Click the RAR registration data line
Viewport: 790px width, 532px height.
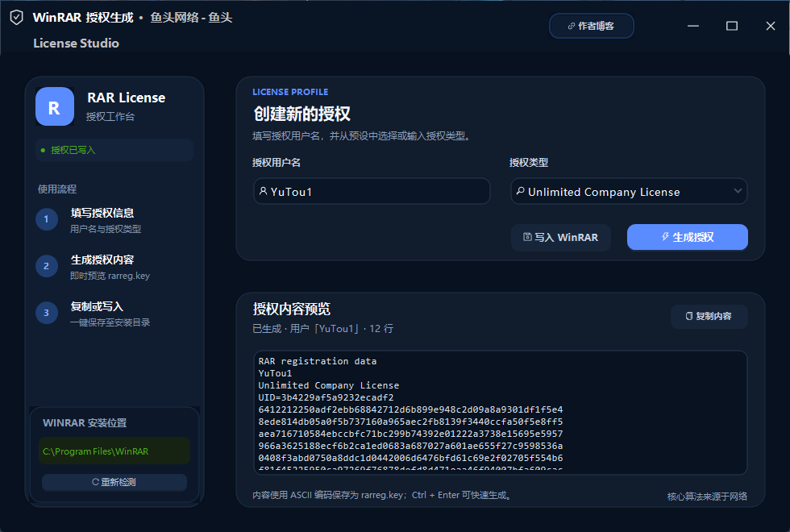[x=318, y=361]
